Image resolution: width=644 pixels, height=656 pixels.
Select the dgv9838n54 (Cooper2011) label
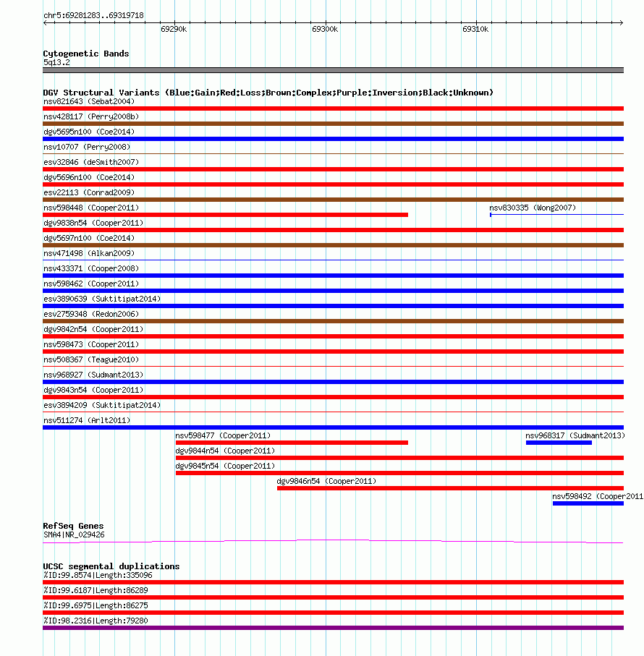tap(93, 223)
